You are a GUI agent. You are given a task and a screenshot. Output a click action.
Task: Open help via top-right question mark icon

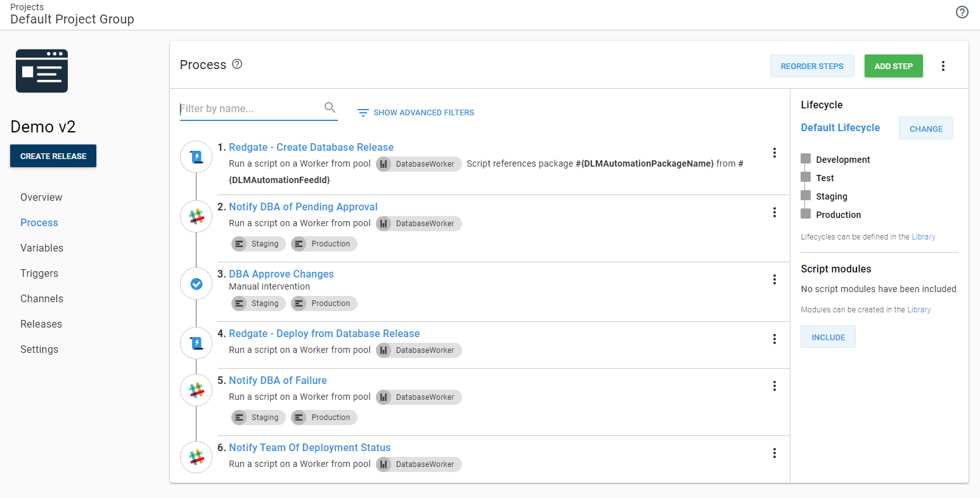coord(962,12)
